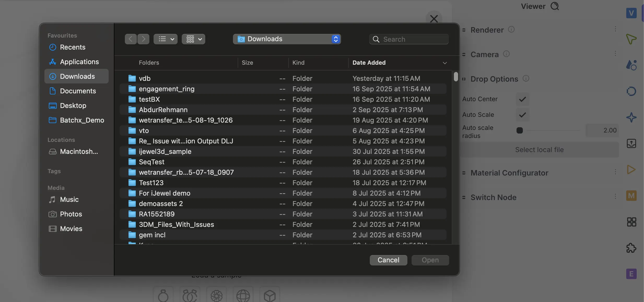
Task: Select Photos in Media sidebar
Action: pos(77,214)
